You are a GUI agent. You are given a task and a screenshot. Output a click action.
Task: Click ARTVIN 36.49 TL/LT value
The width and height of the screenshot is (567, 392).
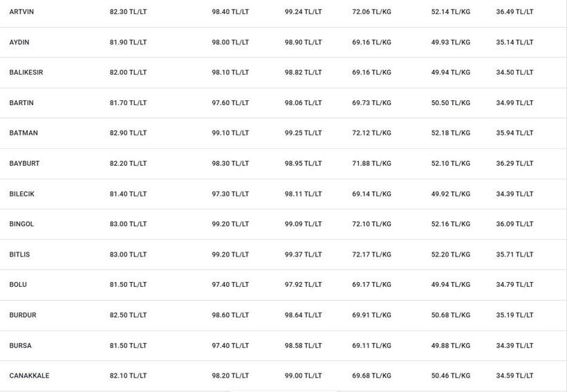click(514, 12)
